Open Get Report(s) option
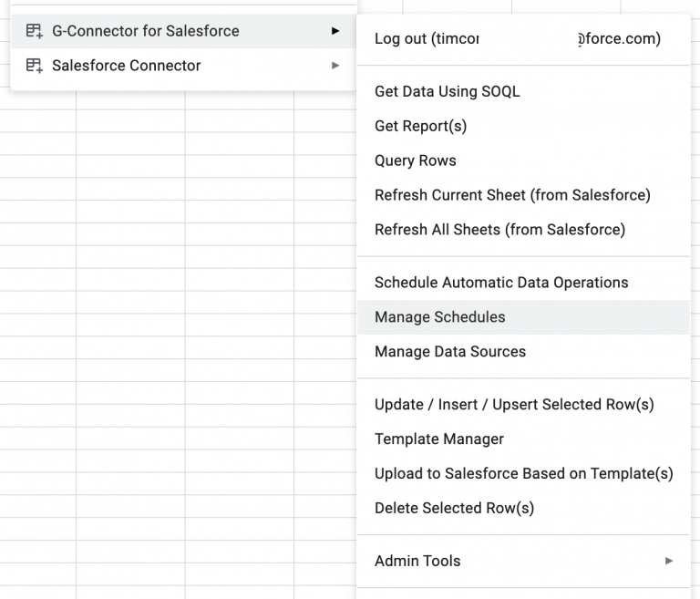Screen dimensions: 700x599 tap(420, 126)
